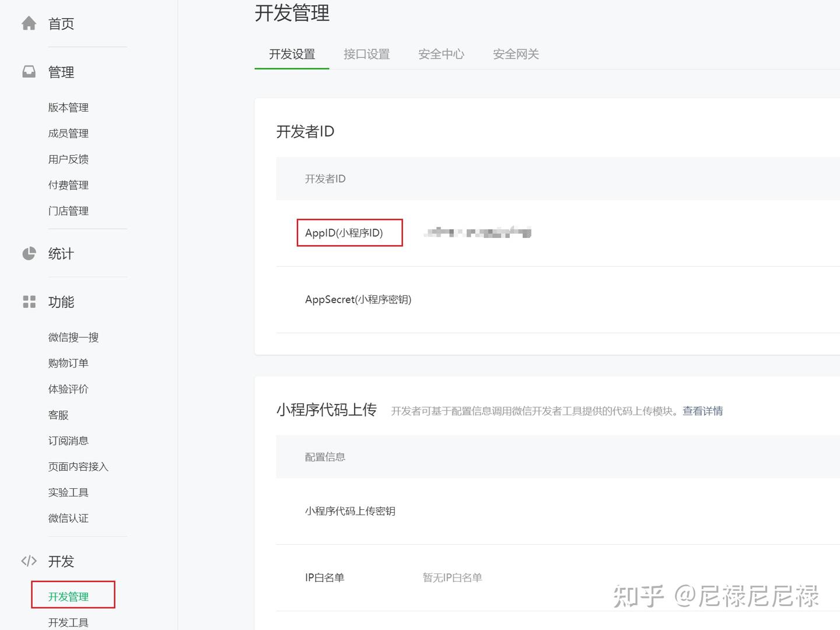This screenshot has width=840, height=630.
Task: Click the inbox icon beside 管理
Action: click(29, 72)
